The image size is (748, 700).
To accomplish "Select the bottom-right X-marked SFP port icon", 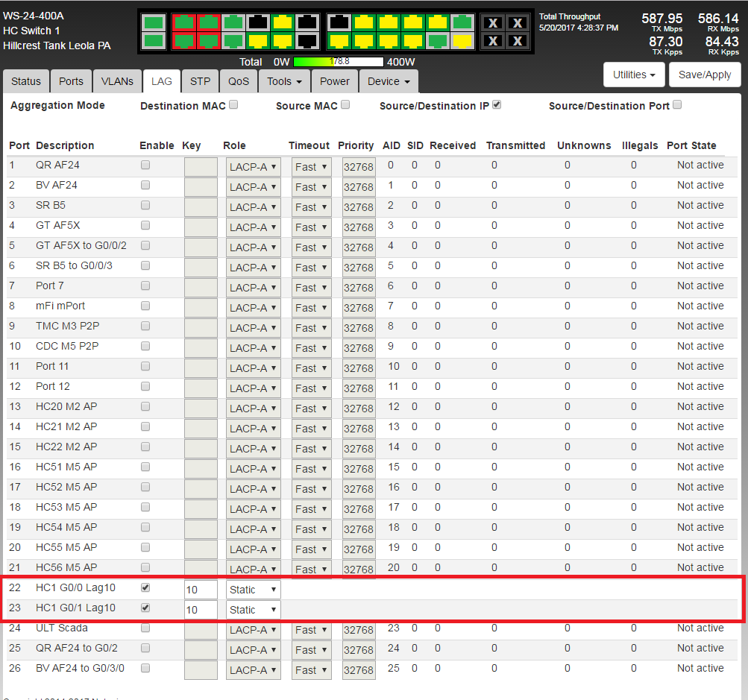I will 517,41.
